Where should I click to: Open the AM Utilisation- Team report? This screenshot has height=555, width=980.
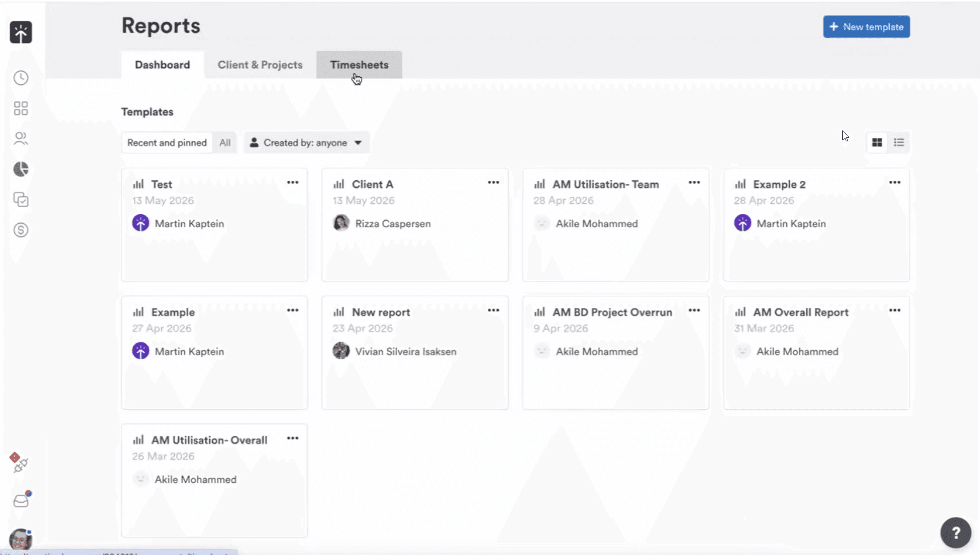click(616, 225)
